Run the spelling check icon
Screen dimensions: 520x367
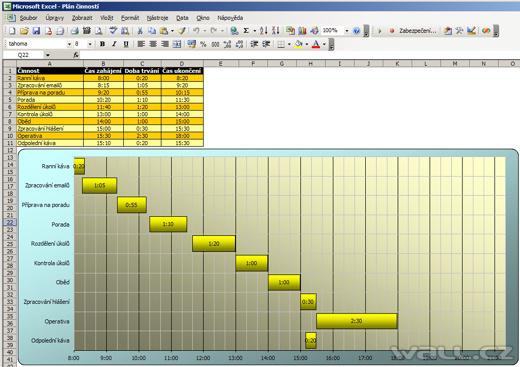pos(113,31)
